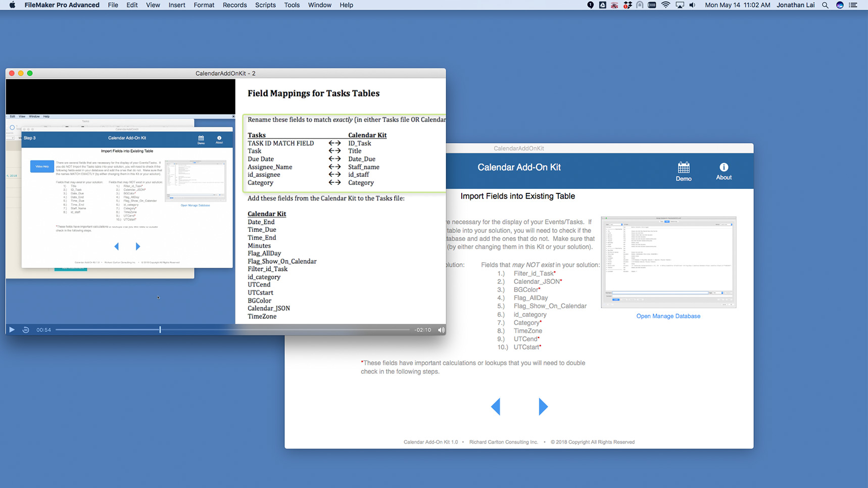
Task: Open the Records menu
Action: pos(235,5)
